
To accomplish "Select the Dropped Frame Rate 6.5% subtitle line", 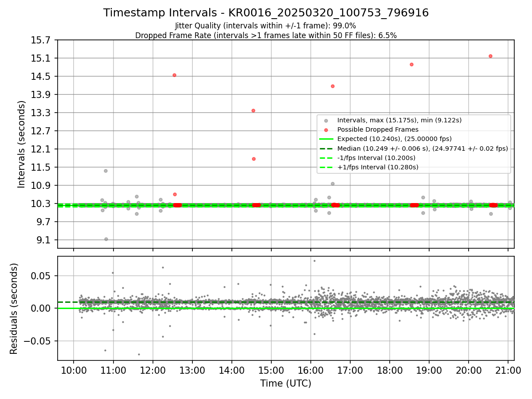I will 266,35.
